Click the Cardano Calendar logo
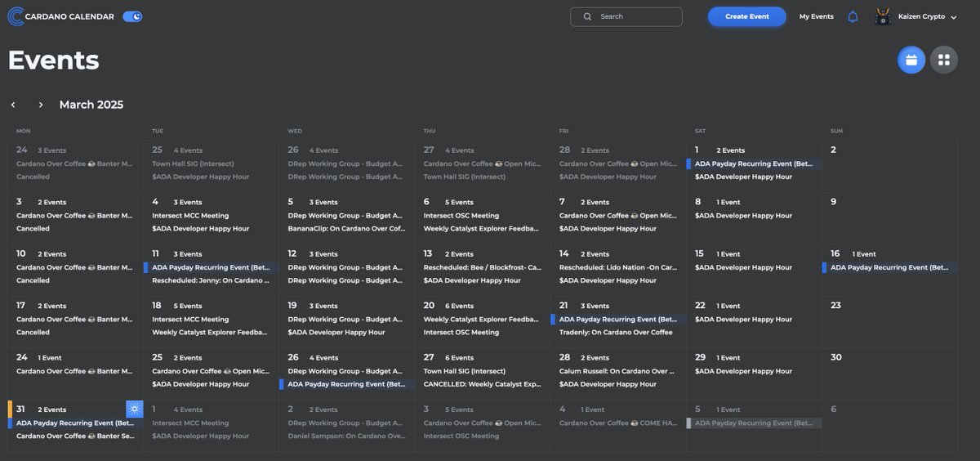Screen dimensions: 980x461 click(61, 16)
